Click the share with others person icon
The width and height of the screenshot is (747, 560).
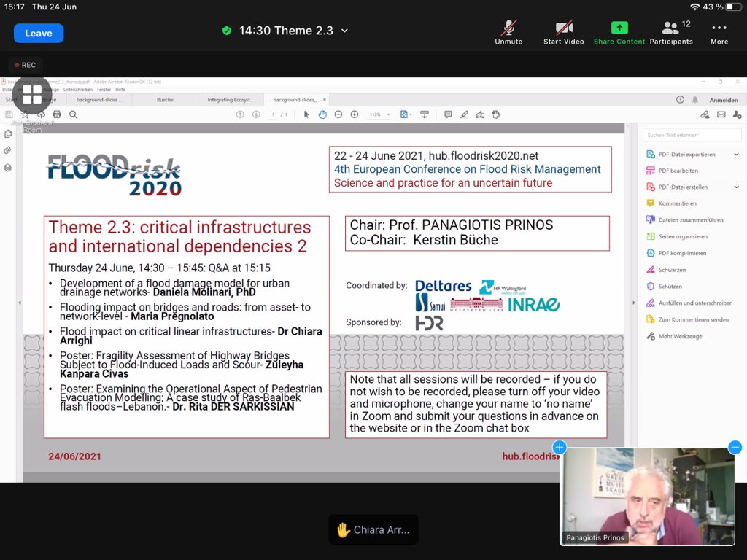[x=737, y=114]
